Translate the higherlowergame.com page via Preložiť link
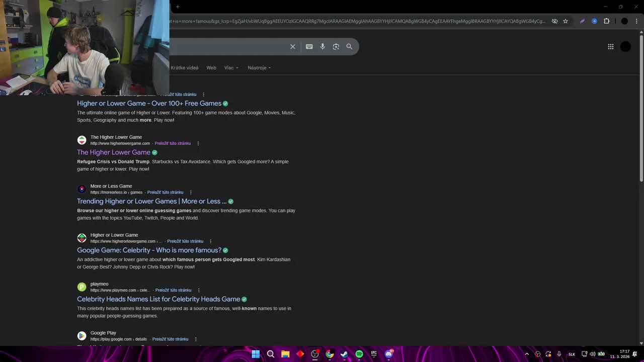644x362 pixels. pos(173,143)
